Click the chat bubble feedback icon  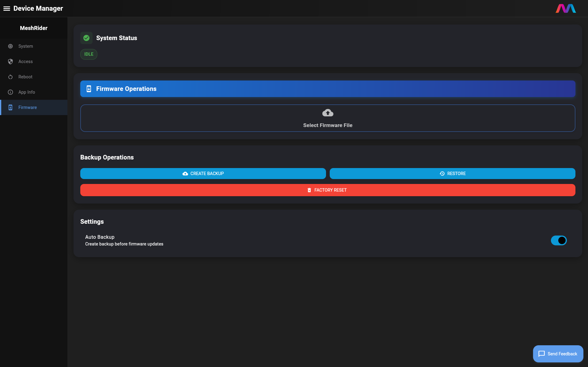click(x=541, y=354)
